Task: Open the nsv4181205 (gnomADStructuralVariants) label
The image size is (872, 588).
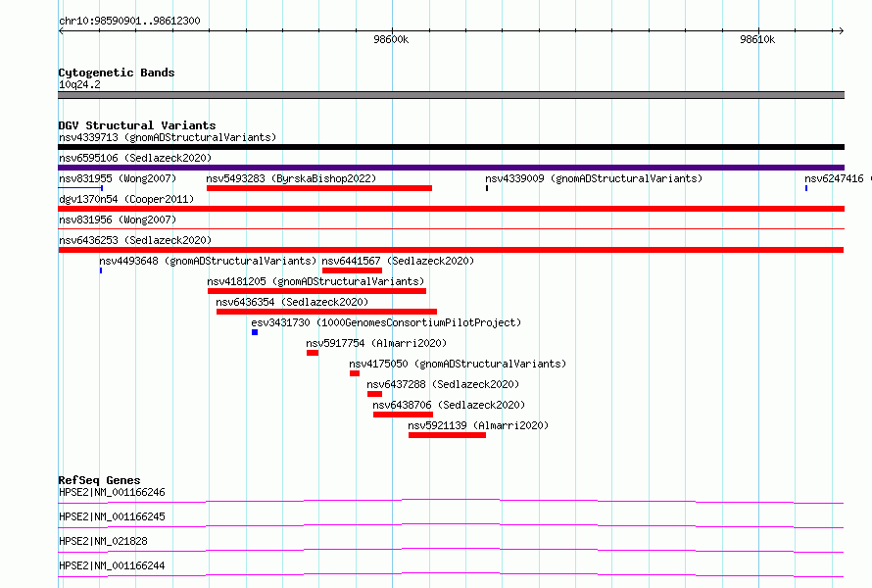Action: 315,281
